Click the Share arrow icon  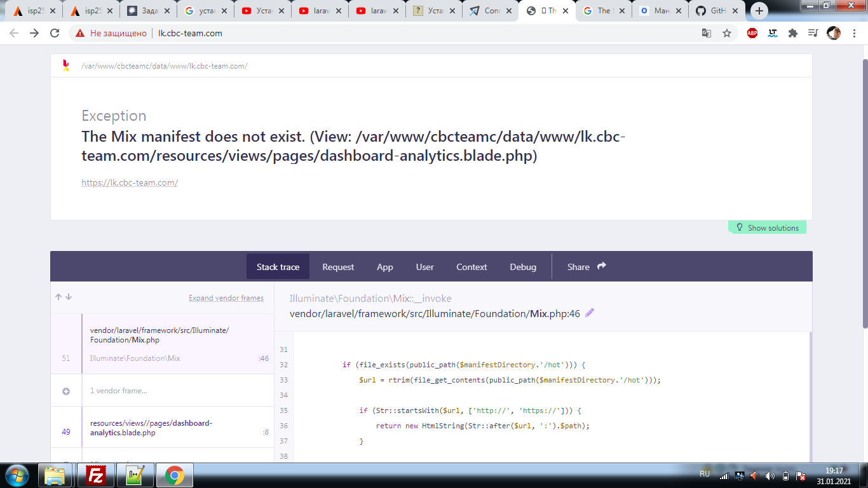(x=601, y=266)
